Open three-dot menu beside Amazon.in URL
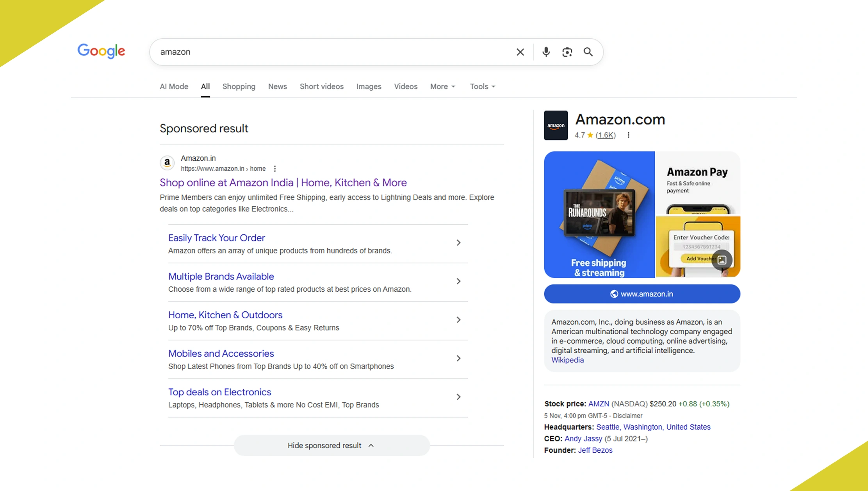The image size is (868, 491). [275, 169]
